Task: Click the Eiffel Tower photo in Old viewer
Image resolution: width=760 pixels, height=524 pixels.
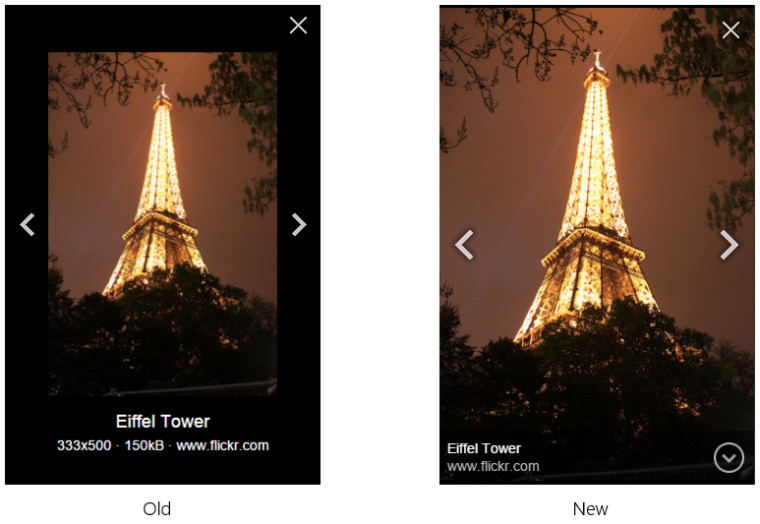Action: tap(162, 224)
